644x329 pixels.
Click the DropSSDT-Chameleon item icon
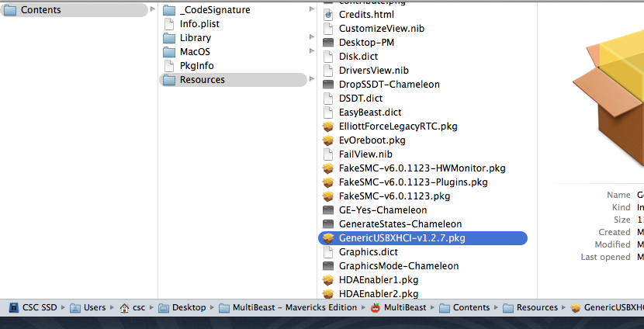pyautogui.click(x=328, y=85)
